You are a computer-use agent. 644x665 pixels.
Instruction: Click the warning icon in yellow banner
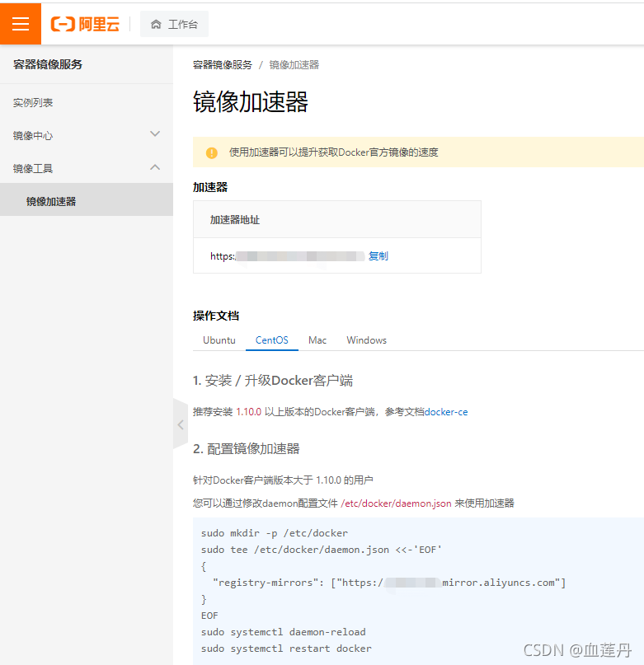click(211, 152)
